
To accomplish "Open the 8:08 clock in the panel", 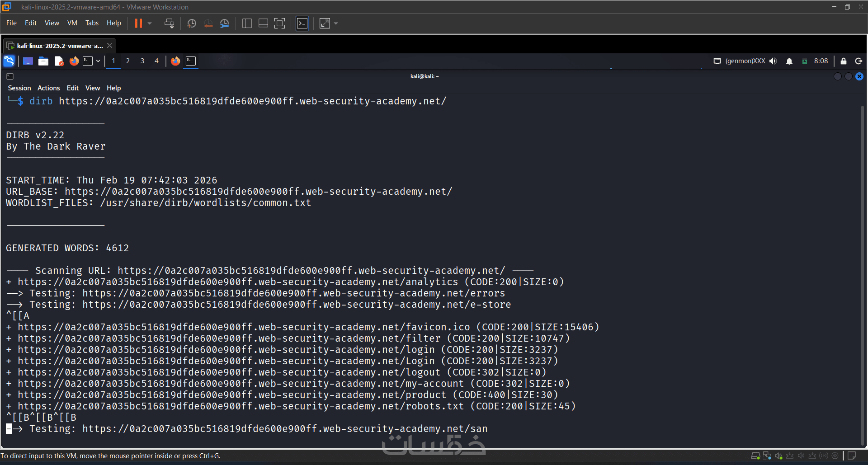I will point(821,61).
